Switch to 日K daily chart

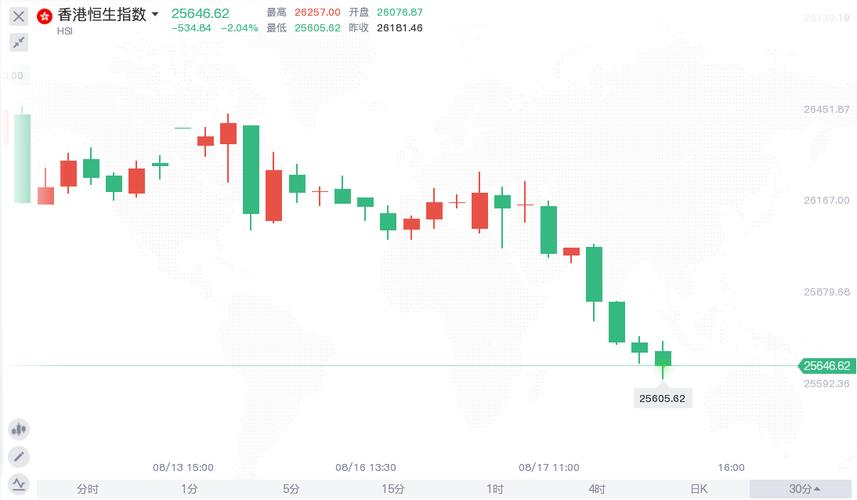(698, 489)
